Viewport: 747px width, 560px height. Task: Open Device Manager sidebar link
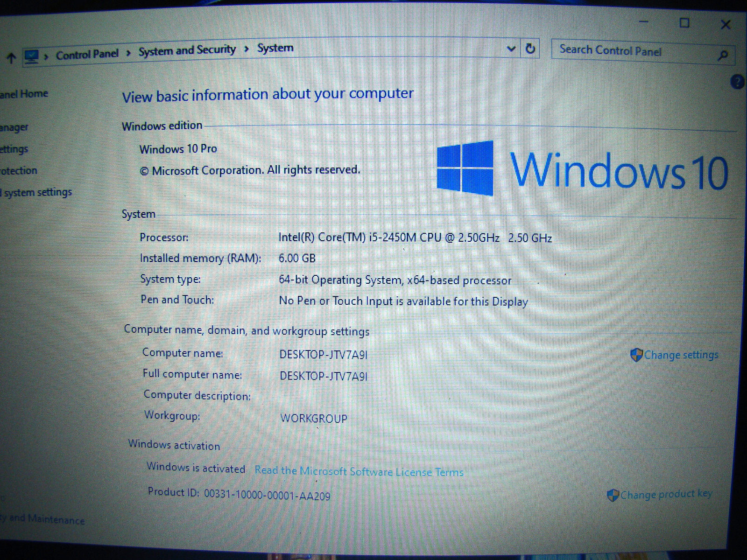[14, 127]
